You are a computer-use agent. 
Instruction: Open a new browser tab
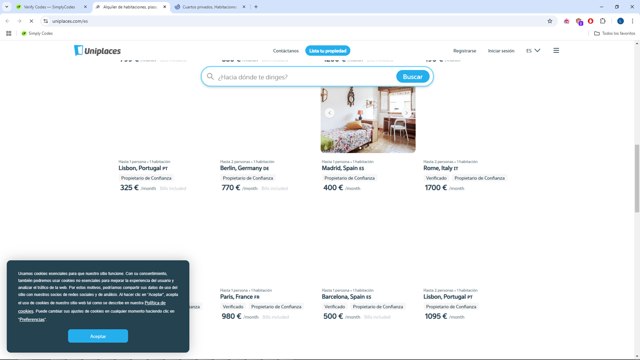[x=256, y=7]
